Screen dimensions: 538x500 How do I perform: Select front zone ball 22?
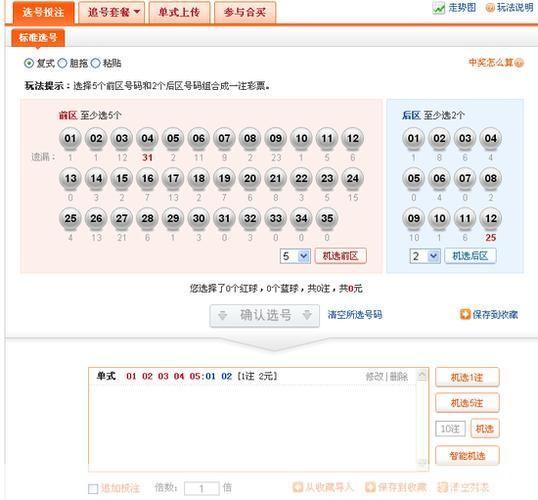pos(302,178)
